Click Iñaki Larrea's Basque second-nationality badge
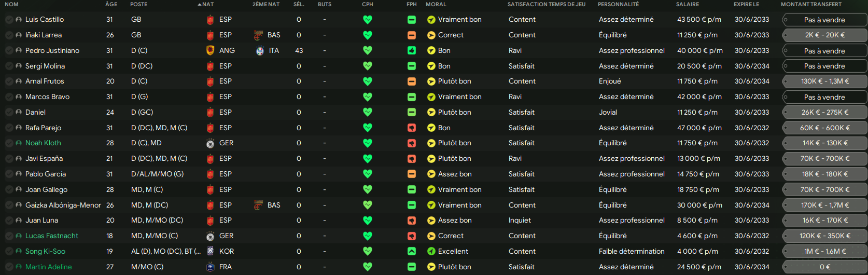 (258, 35)
